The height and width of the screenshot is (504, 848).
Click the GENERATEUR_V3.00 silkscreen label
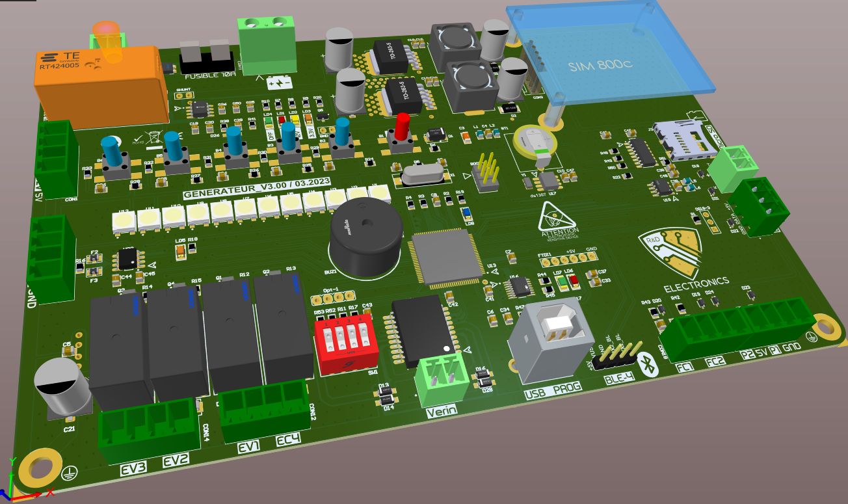256,187
